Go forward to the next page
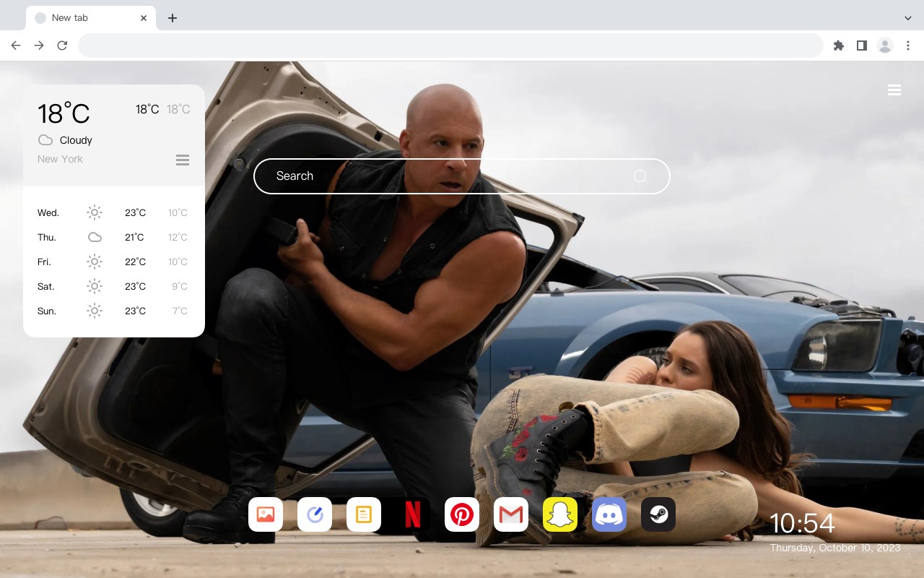924x578 pixels. (39, 46)
